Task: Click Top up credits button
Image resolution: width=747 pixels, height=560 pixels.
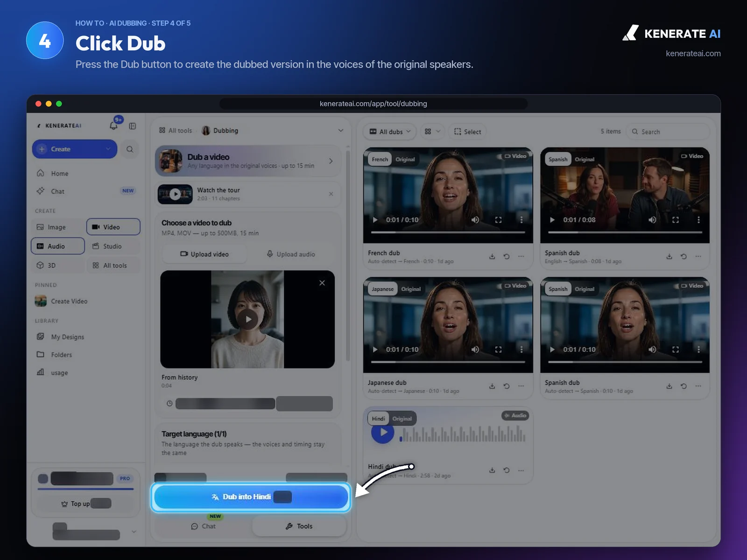Action: pyautogui.click(x=86, y=504)
